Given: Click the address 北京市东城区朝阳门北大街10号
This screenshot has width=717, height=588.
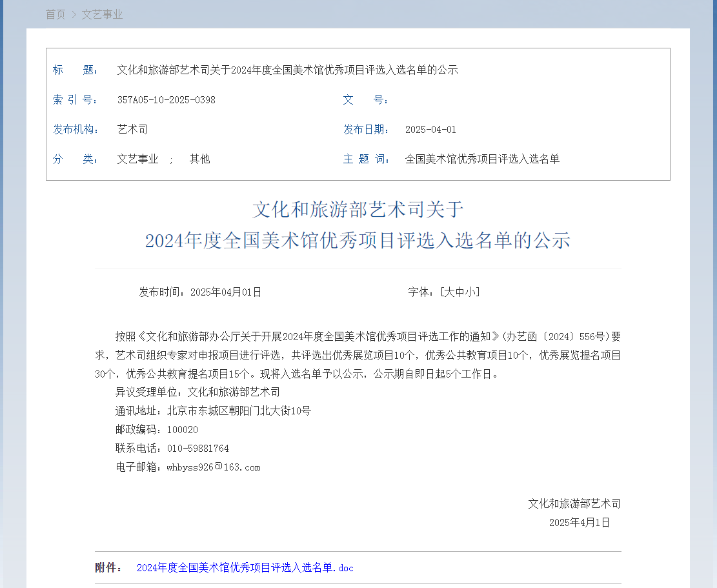Looking at the screenshot, I should coord(239,411).
